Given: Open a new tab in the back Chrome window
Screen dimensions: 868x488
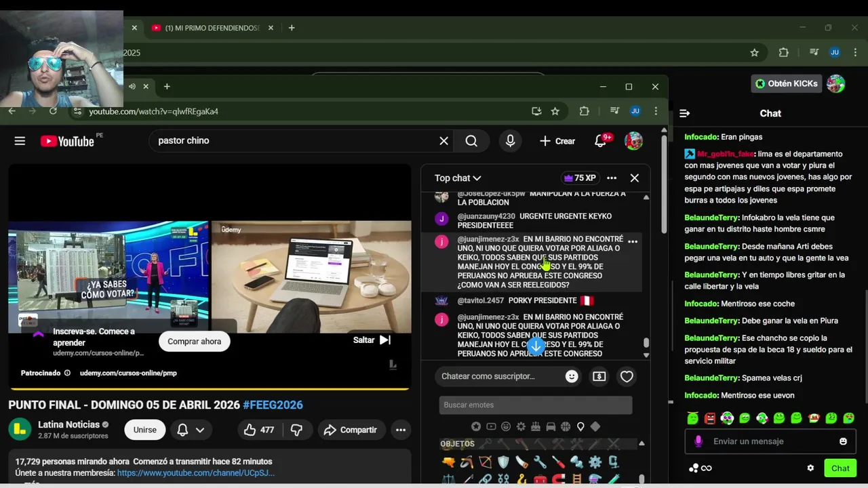Looking at the screenshot, I should pyautogui.click(x=292, y=28).
